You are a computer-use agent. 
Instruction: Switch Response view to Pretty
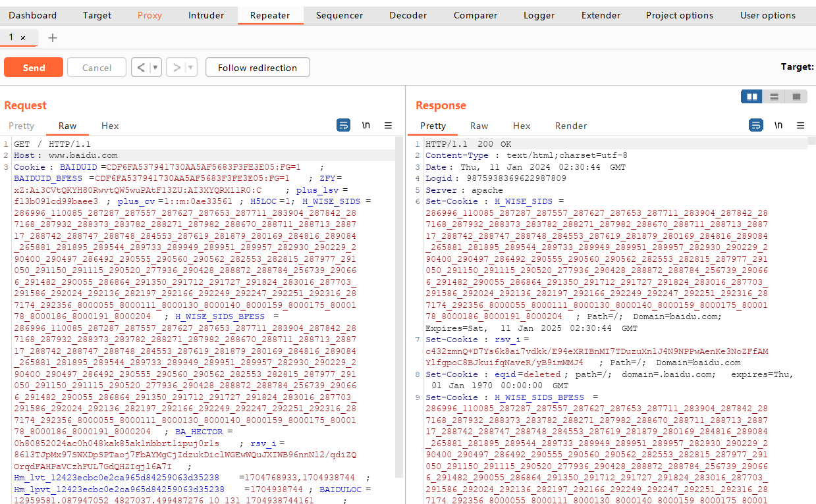[x=433, y=126]
